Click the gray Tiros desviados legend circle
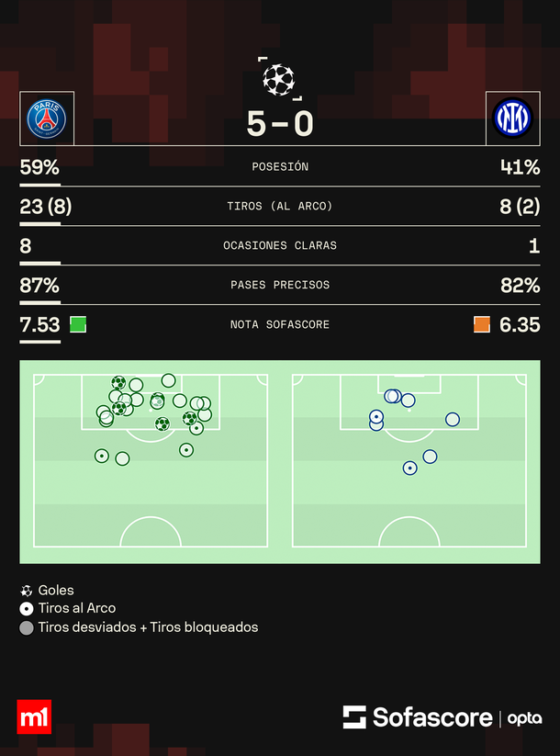 (26, 628)
